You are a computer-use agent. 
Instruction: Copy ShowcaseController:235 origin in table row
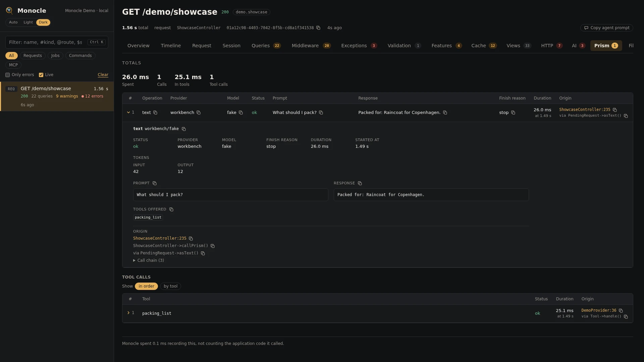coord(615,110)
